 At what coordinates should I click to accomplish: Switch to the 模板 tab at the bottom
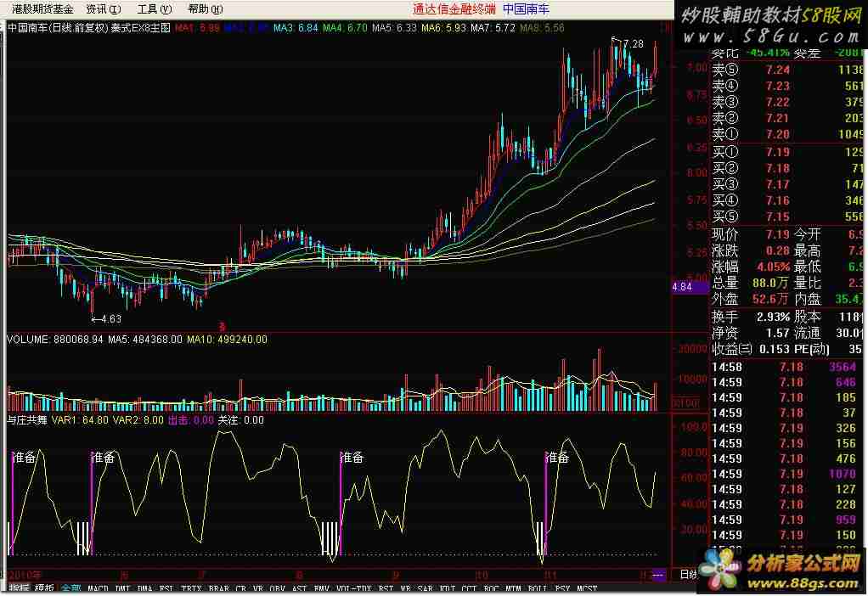[44, 589]
